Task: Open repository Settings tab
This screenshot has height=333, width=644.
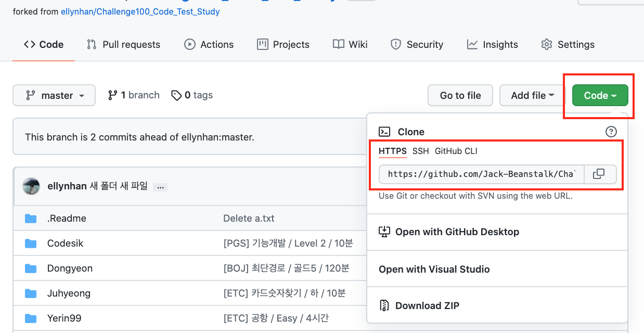Action: [x=568, y=45]
